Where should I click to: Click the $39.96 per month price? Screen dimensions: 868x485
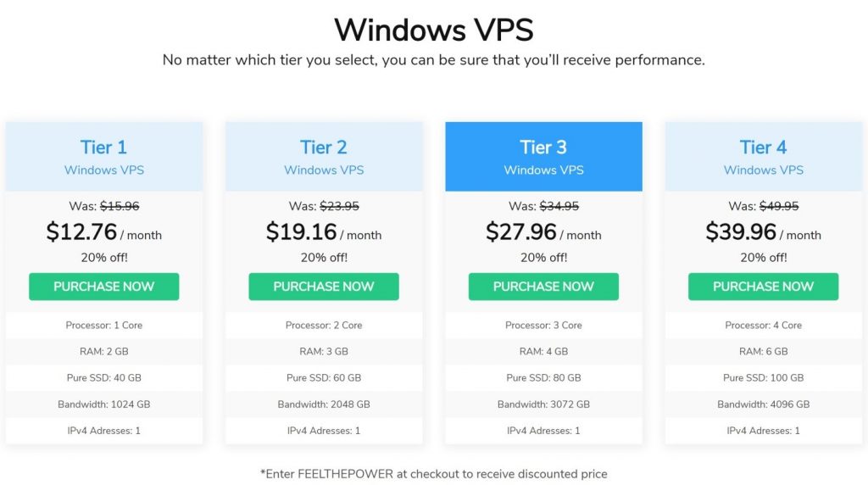[x=764, y=232]
